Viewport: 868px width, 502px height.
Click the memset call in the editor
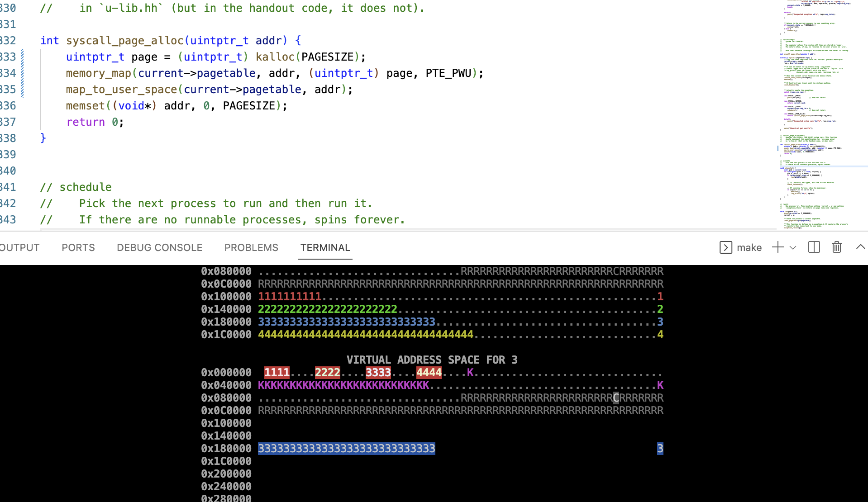(85, 106)
